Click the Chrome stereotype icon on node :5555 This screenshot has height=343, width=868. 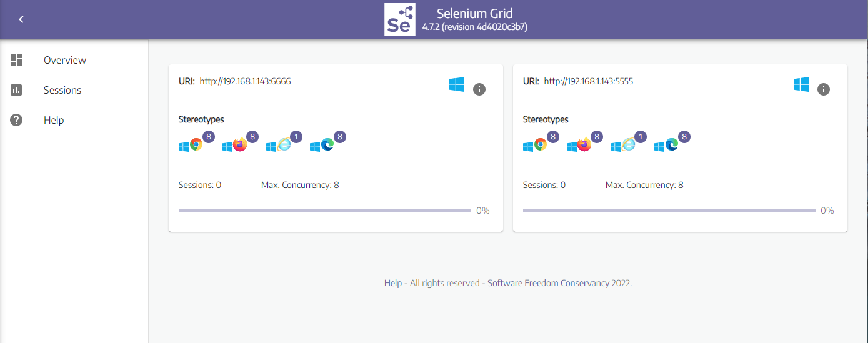click(x=540, y=145)
